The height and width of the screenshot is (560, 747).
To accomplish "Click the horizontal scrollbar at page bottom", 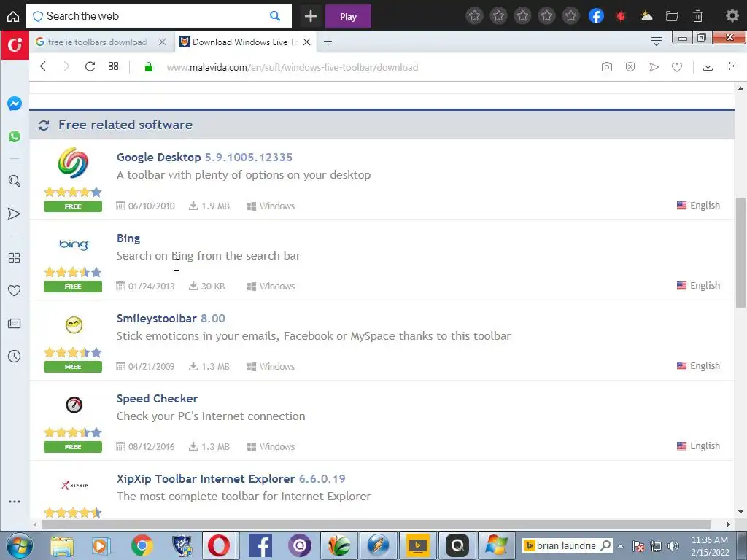I will tap(376, 524).
